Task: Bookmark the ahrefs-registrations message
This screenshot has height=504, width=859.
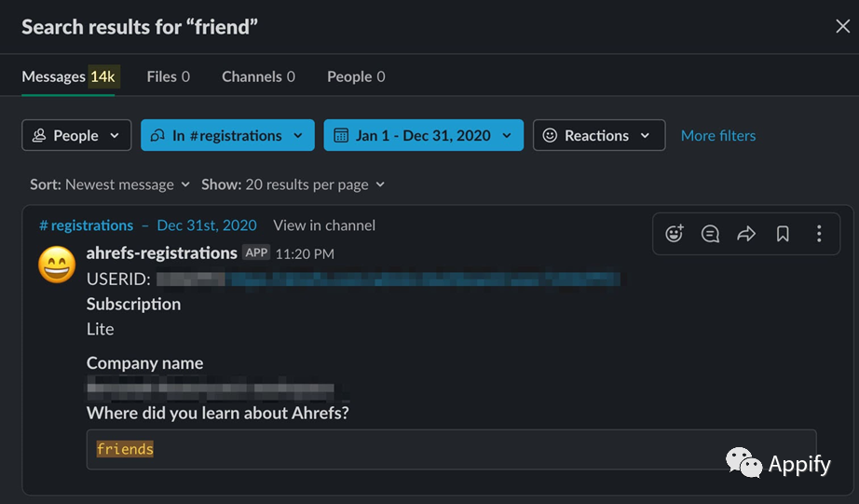Action: 783,234
